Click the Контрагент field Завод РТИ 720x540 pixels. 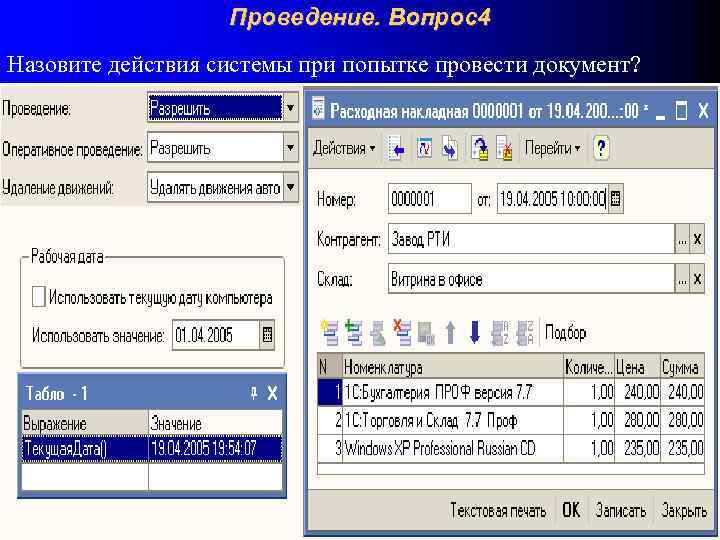(531, 239)
